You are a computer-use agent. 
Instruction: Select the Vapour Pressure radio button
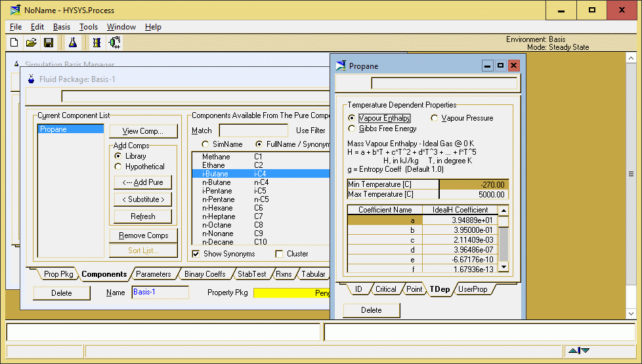[x=435, y=118]
